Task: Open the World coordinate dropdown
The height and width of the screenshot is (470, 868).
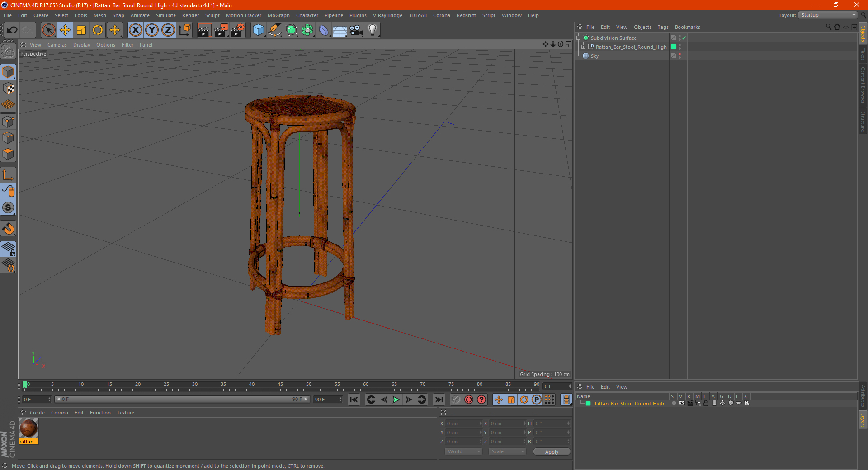Action: click(x=463, y=451)
